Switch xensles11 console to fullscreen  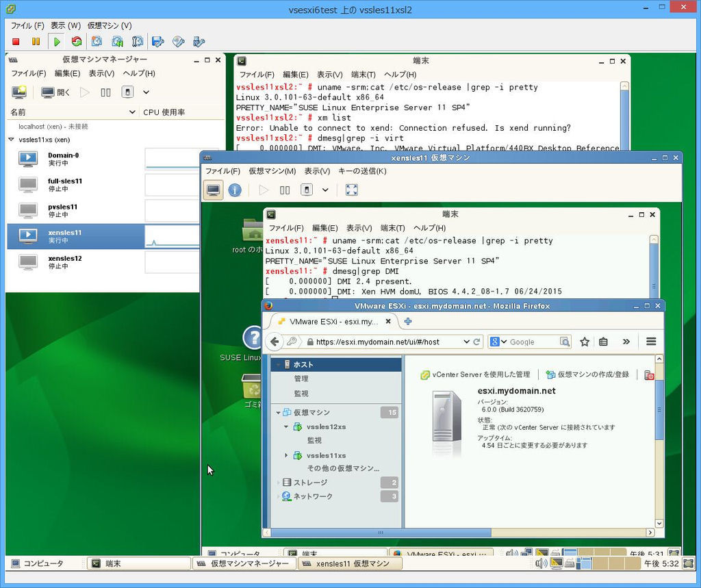(352, 190)
